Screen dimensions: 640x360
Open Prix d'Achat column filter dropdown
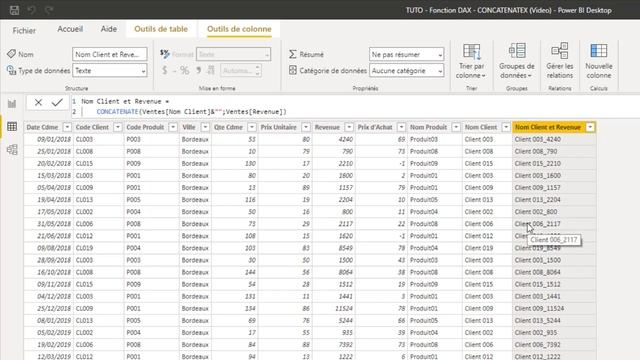401,127
